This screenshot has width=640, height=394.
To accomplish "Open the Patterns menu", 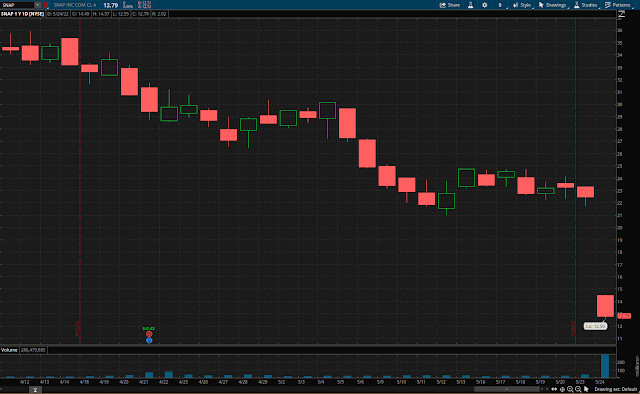I will [x=618, y=5].
